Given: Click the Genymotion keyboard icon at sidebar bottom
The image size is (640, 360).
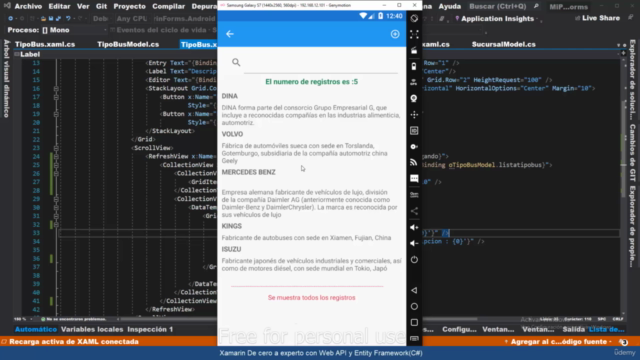Looking at the screenshot, I should tap(414, 338).
